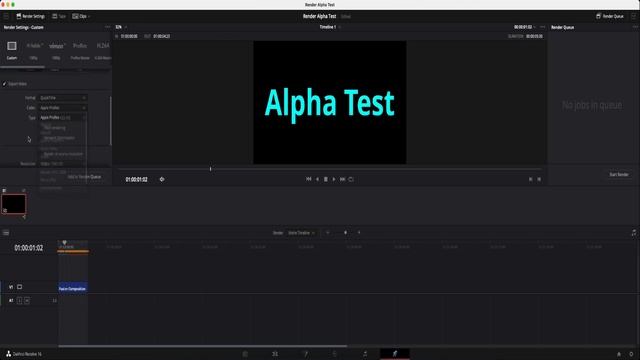Jump to last frame in viewer

tap(342, 179)
